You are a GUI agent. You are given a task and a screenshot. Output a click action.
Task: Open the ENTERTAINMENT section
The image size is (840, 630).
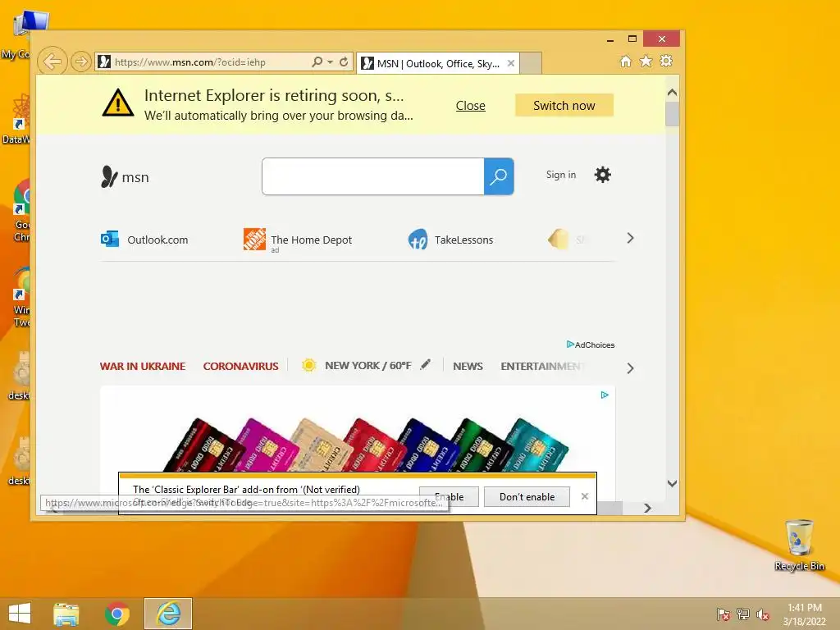tap(542, 367)
